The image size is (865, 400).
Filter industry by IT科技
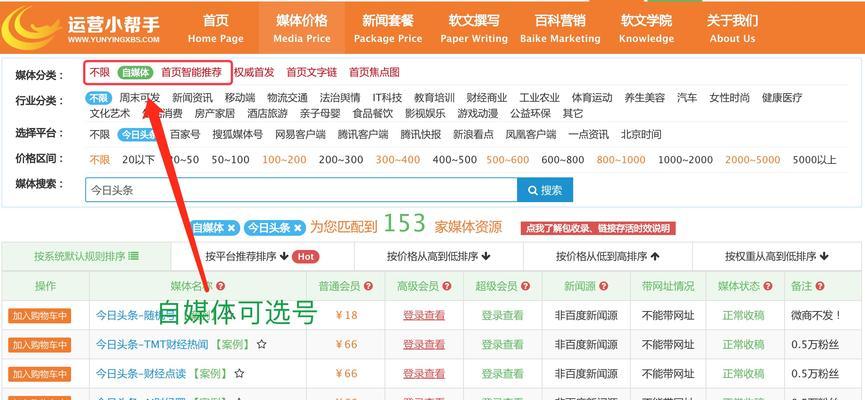(387, 98)
